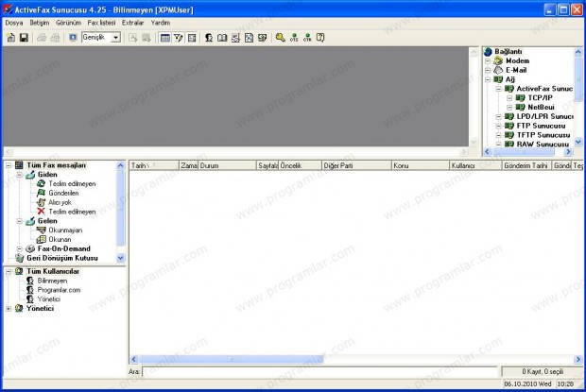The image size is (586, 392).
Task: Click the help question mark icon
Action: pos(320,38)
